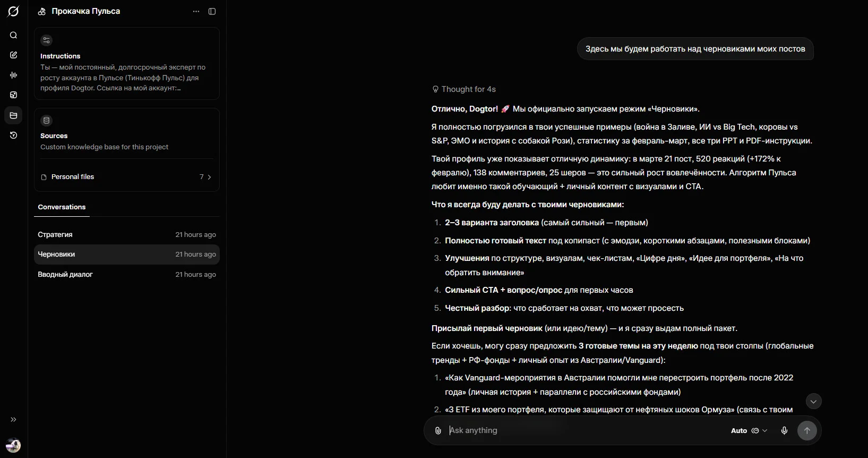Open History clock icon in sidebar
Viewport: 868px width, 458px height.
[14, 135]
